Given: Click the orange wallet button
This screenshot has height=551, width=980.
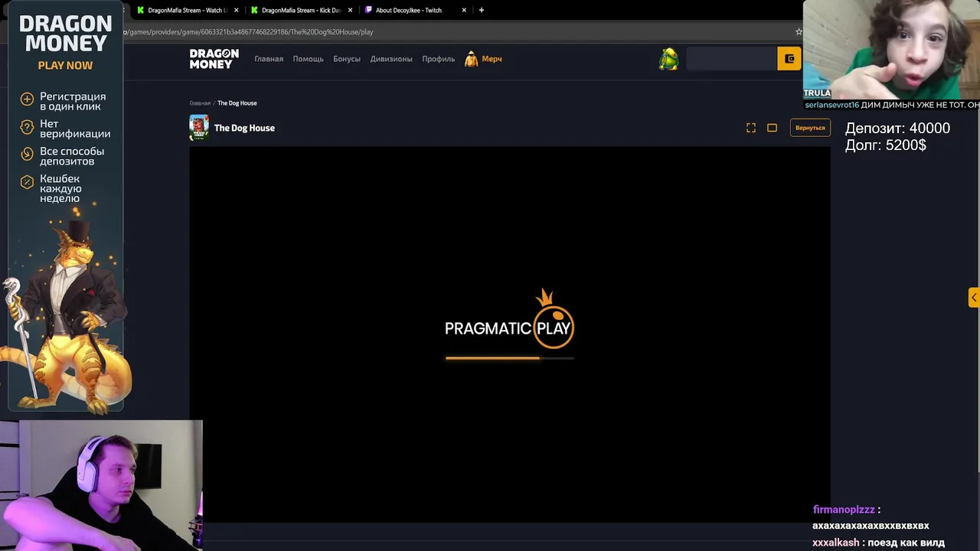Looking at the screenshot, I should coord(789,59).
